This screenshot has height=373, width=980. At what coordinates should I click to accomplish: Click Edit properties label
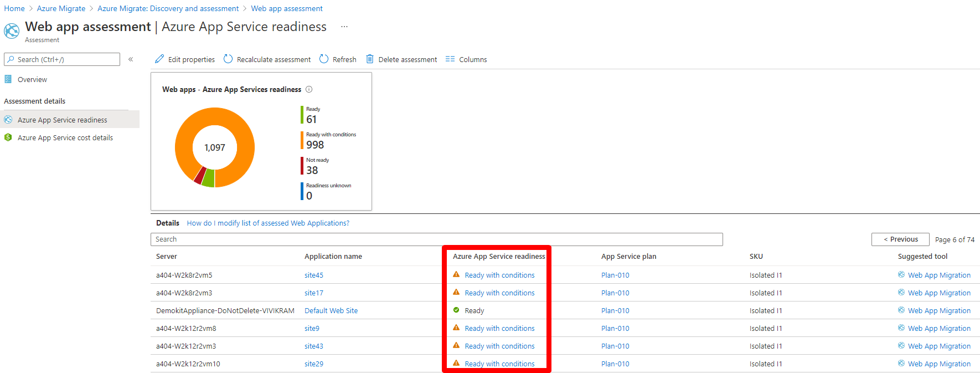(192, 59)
